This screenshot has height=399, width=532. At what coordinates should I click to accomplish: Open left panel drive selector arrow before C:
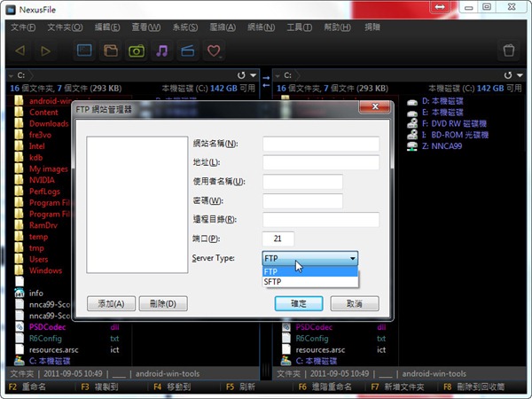tap(11, 75)
